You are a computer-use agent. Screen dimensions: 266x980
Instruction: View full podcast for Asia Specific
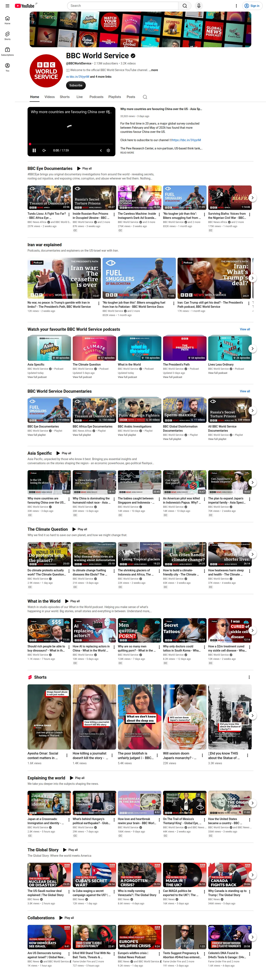pyautogui.click(x=37, y=377)
